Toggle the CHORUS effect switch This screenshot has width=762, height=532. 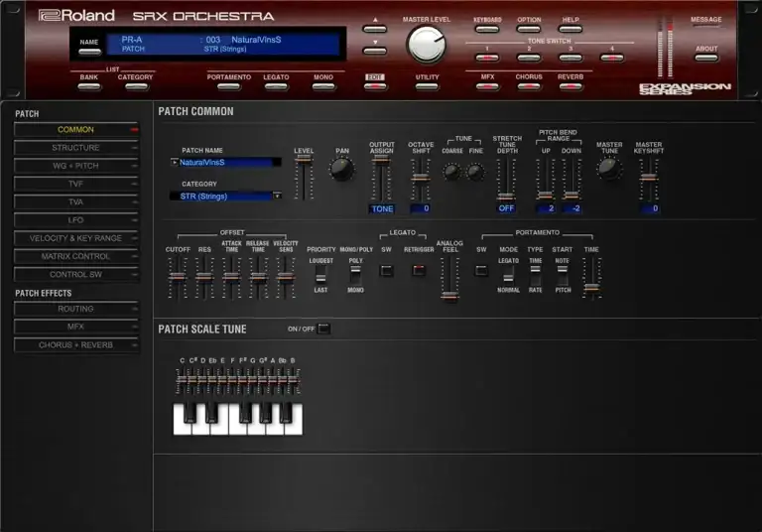tap(529, 87)
